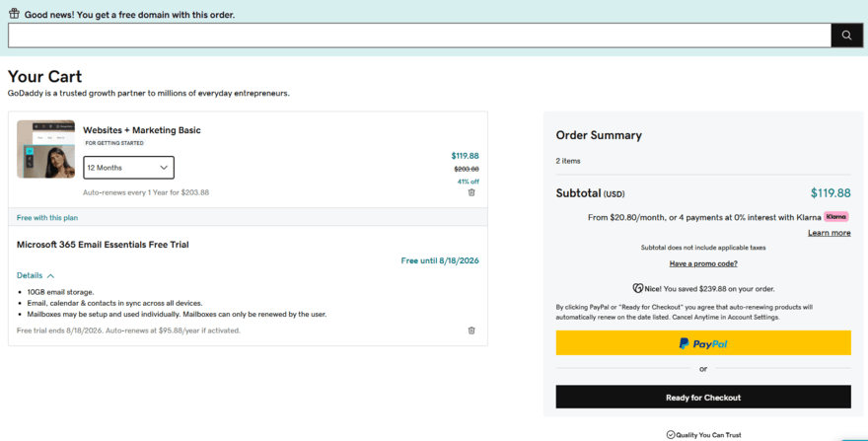Click Subtotal does not include applicable taxes

(703, 248)
